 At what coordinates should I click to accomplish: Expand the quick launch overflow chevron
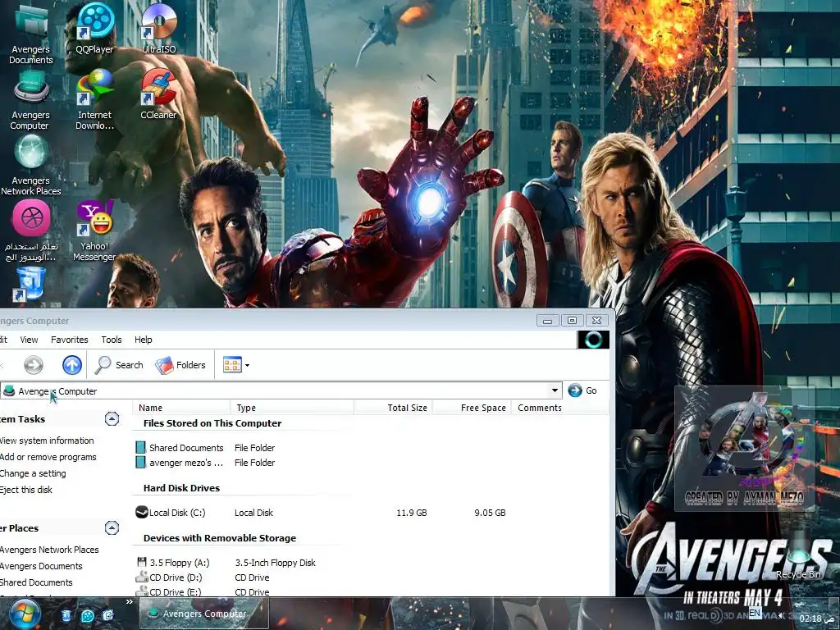(129, 602)
